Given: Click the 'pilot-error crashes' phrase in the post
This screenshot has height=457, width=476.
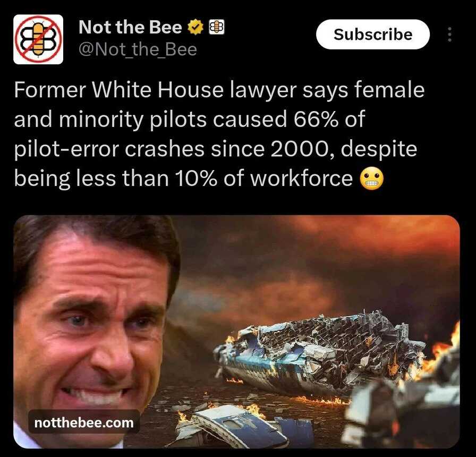Looking at the screenshot, I should [x=109, y=149].
